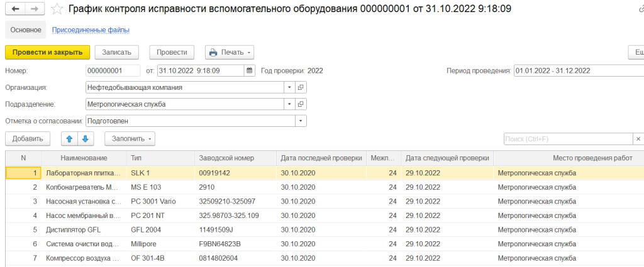This screenshot has width=644, height=267.
Task: Open the Отметка о согласовании dropdown
Action: [301, 121]
